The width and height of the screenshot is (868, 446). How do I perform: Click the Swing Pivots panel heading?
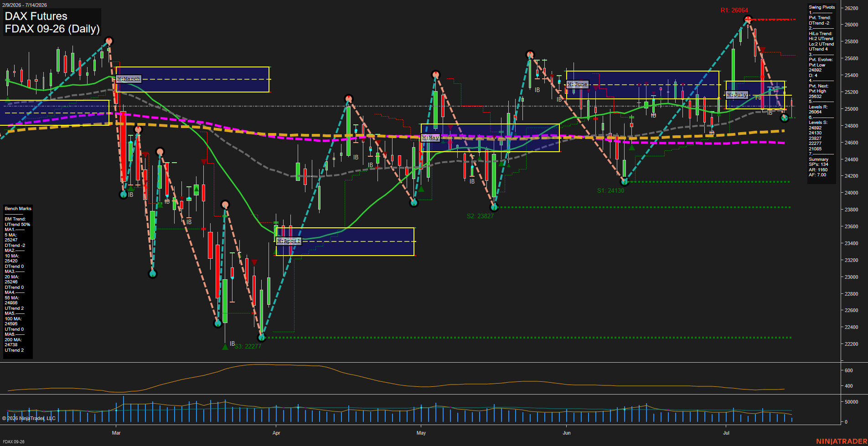coord(822,7)
